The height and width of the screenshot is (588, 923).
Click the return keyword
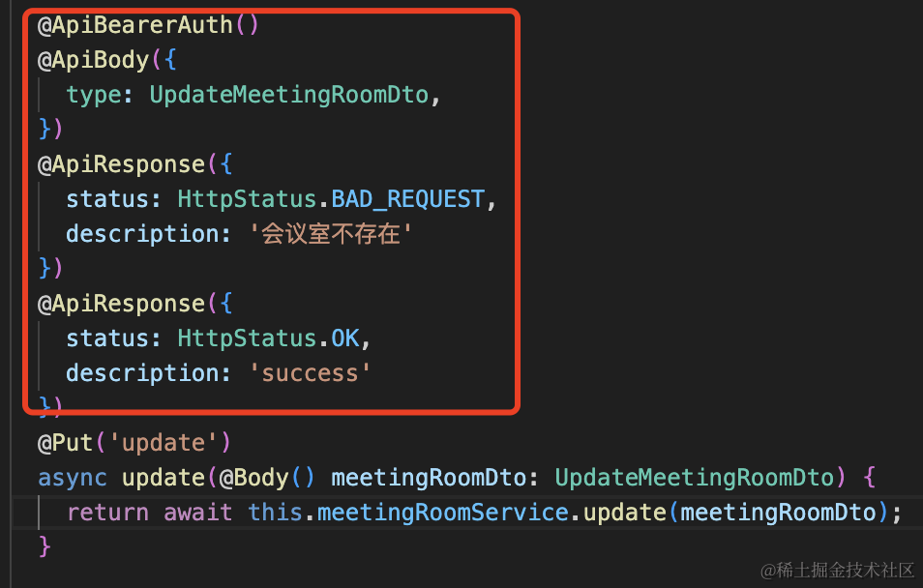(107, 513)
